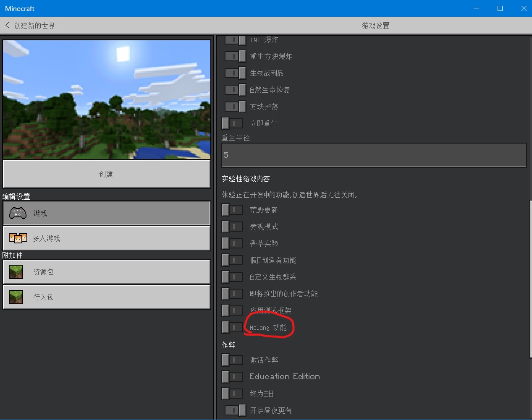Open the 行为包 add-on section
This screenshot has width=532, height=420.
[106, 297]
